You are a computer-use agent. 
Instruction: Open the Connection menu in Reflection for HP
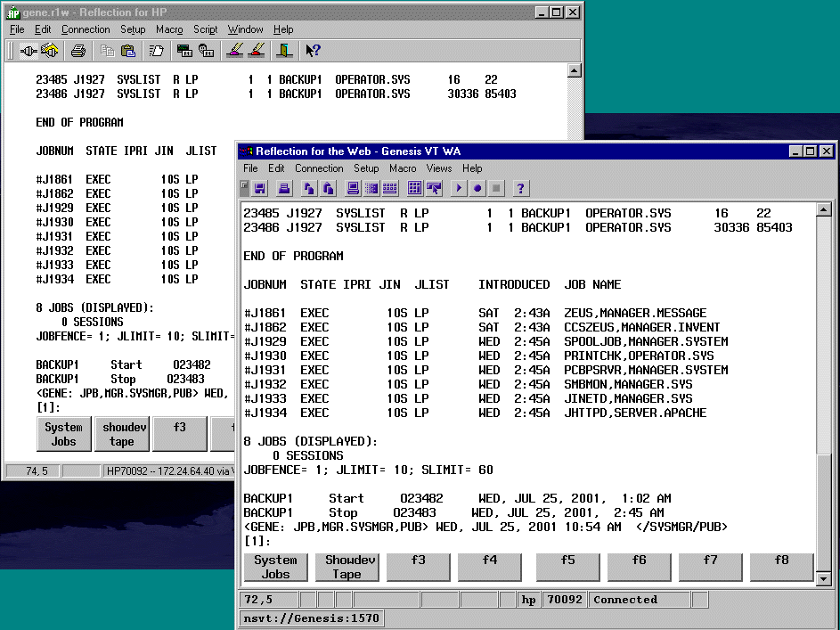click(86, 29)
